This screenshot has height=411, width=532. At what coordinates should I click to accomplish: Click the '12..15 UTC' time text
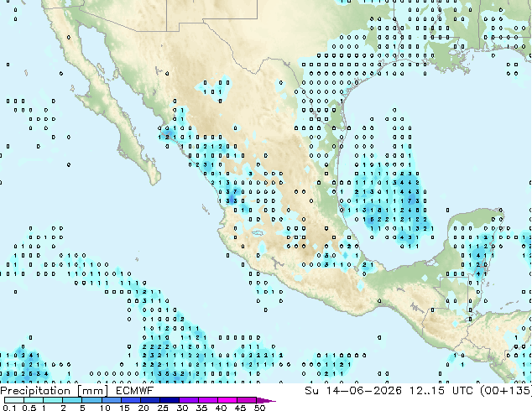441,391
